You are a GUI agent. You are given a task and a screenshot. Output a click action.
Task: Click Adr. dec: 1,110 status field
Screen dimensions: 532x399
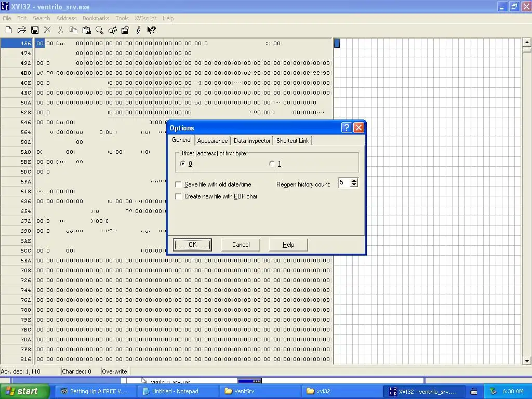30,371
